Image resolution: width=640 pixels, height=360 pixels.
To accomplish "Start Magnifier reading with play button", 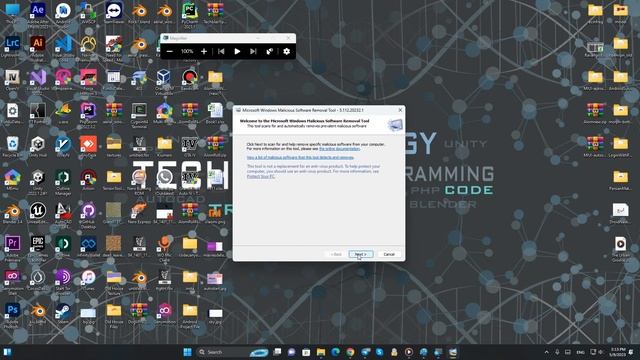I will [x=237, y=51].
